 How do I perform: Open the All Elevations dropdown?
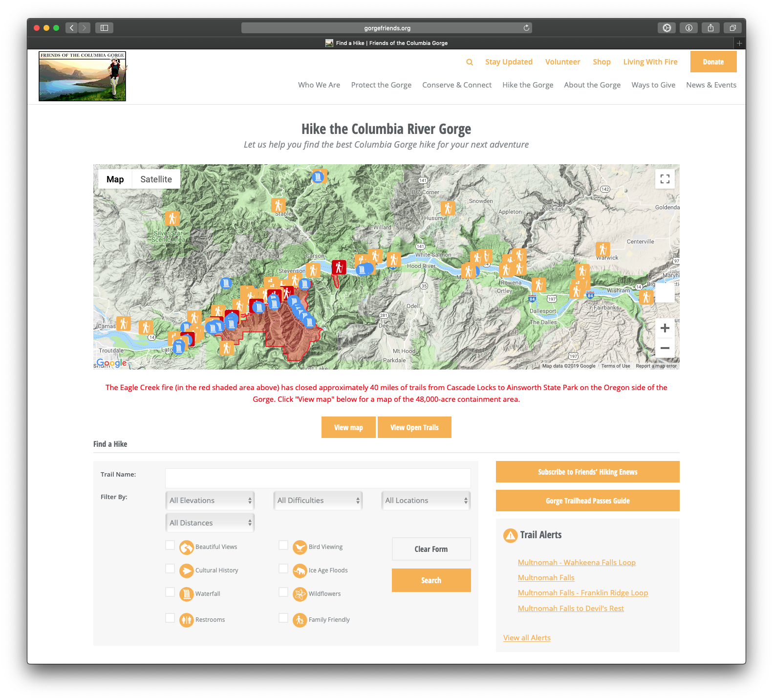point(210,501)
